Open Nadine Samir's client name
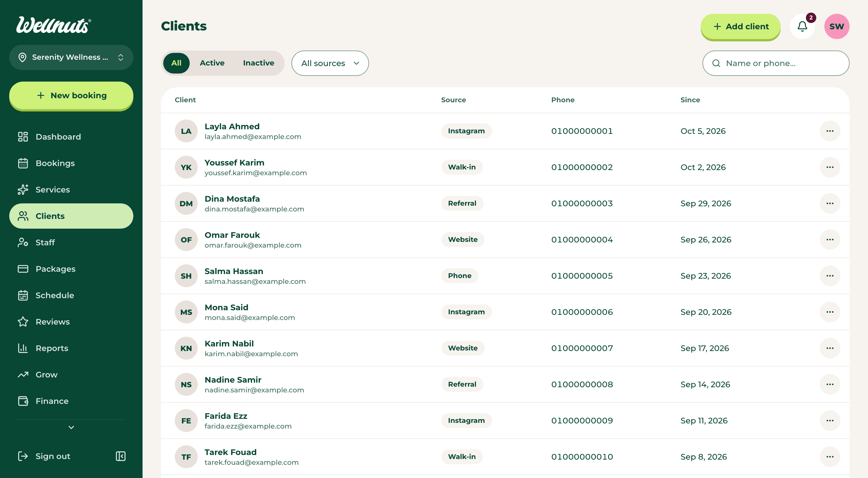The image size is (868, 478). [x=233, y=380]
